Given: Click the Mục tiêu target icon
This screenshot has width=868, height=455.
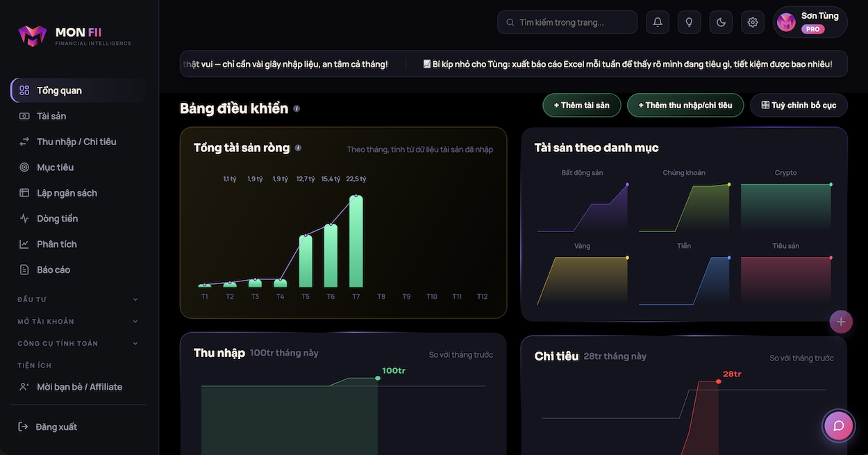Looking at the screenshot, I should [24, 167].
